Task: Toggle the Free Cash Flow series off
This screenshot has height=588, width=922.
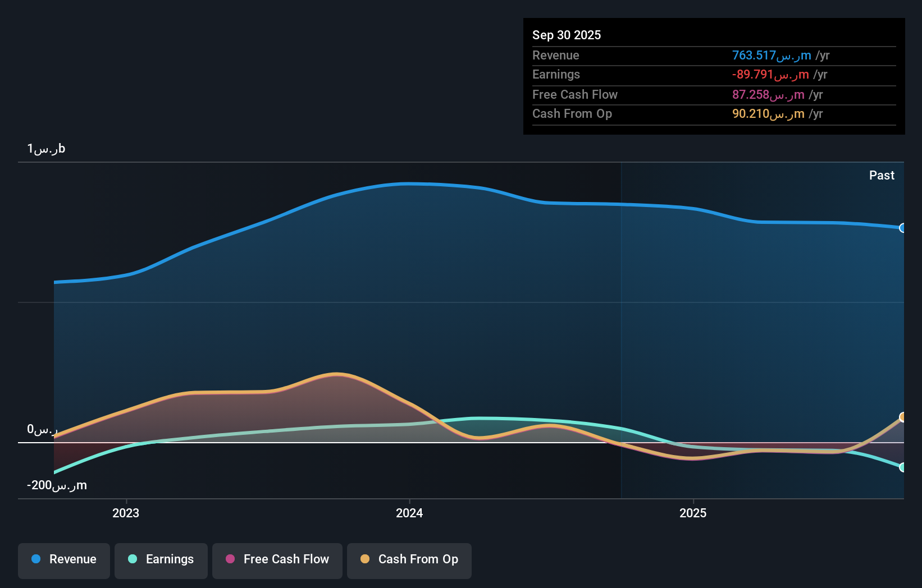Action: (x=277, y=560)
